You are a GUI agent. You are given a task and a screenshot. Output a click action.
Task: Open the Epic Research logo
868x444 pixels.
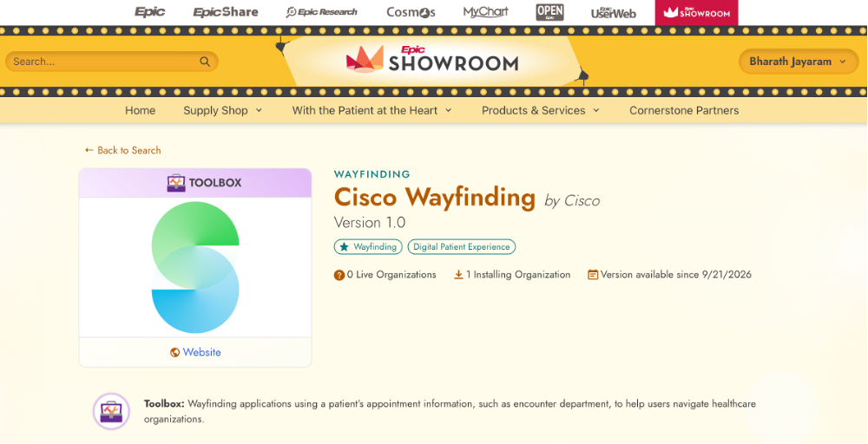[322, 11]
